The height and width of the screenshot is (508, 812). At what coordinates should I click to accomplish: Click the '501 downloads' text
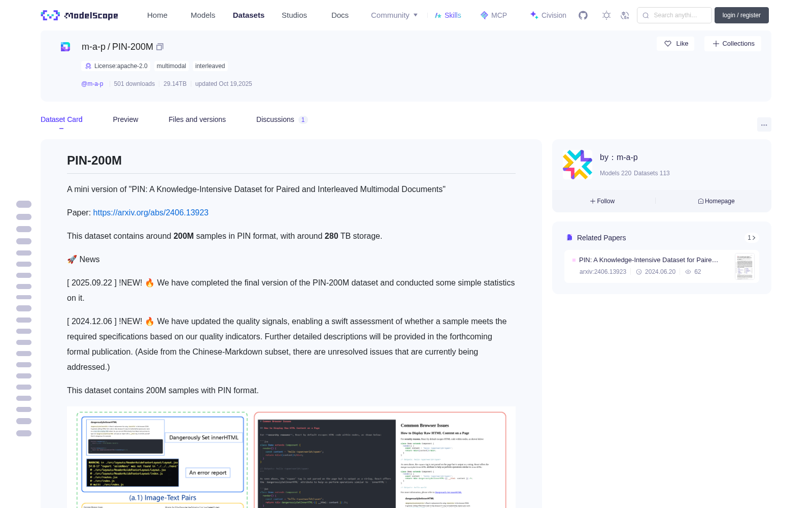tap(134, 84)
